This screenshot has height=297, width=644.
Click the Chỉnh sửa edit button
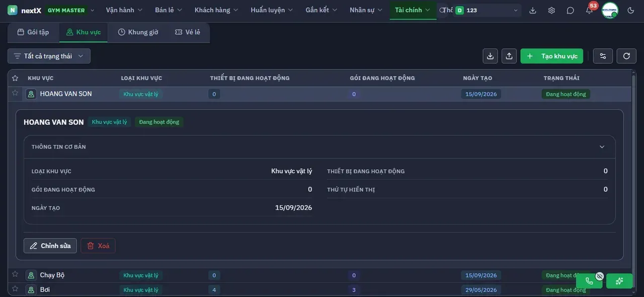pyautogui.click(x=50, y=246)
